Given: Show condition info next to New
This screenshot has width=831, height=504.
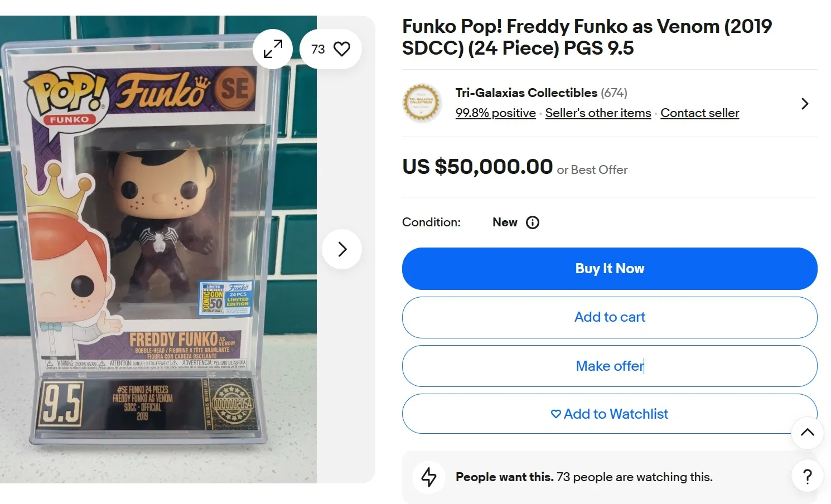Looking at the screenshot, I should pyautogui.click(x=533, y=222).
